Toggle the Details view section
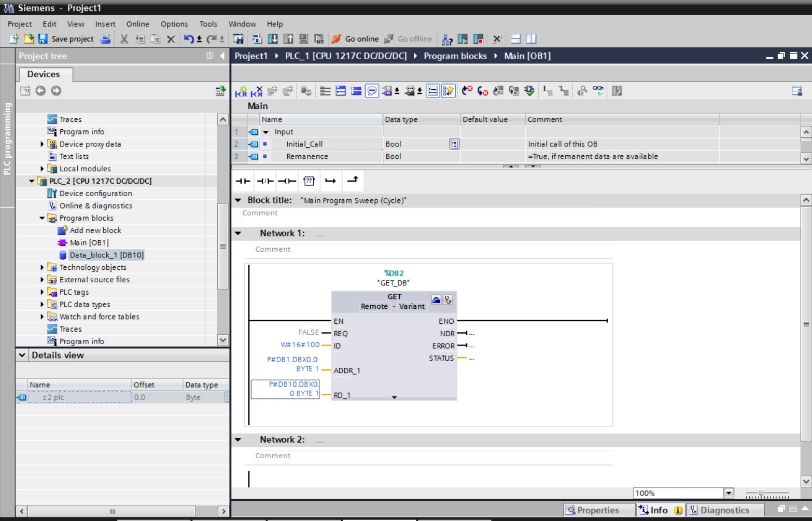 pos(22,355)
